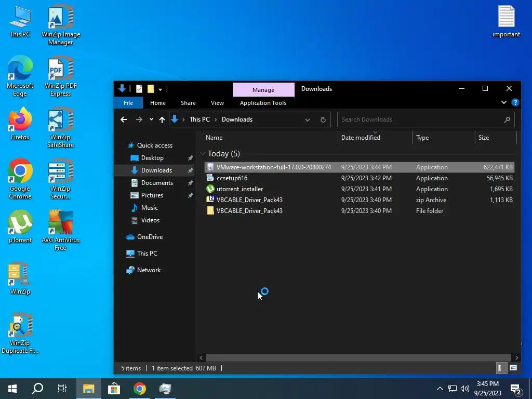Open Music in the navigation pane
The image size is (532, 399).
pos(149,208)
